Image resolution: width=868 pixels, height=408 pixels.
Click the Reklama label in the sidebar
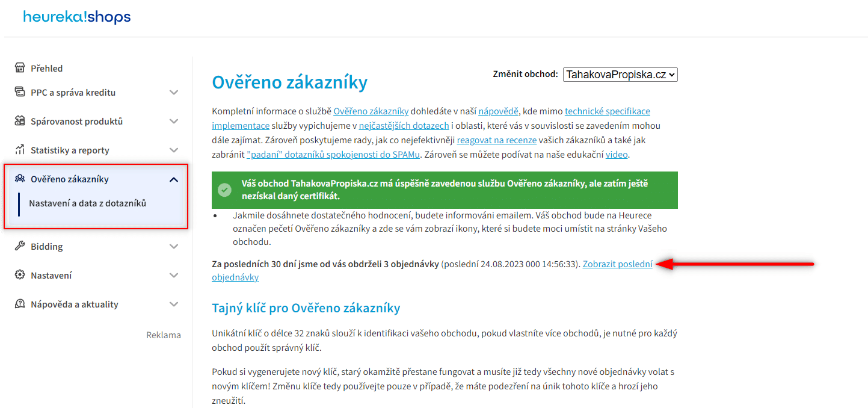(x=164, y=335)
